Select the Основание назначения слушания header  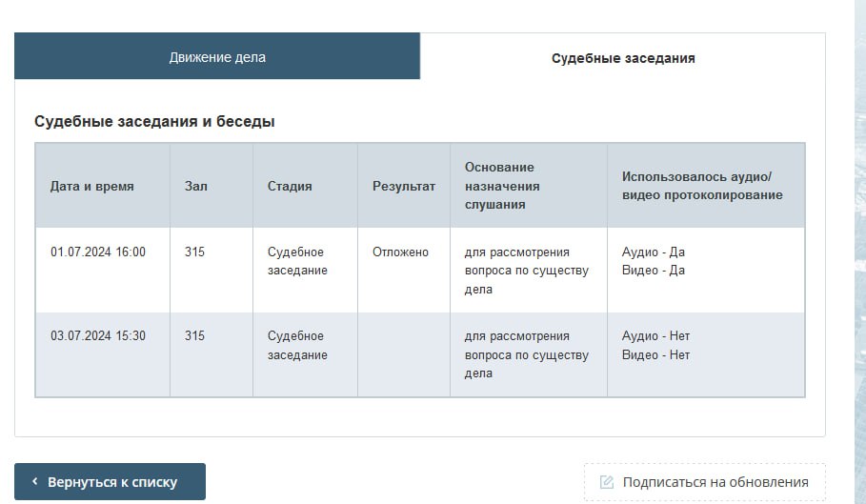(x=502, y=186)
